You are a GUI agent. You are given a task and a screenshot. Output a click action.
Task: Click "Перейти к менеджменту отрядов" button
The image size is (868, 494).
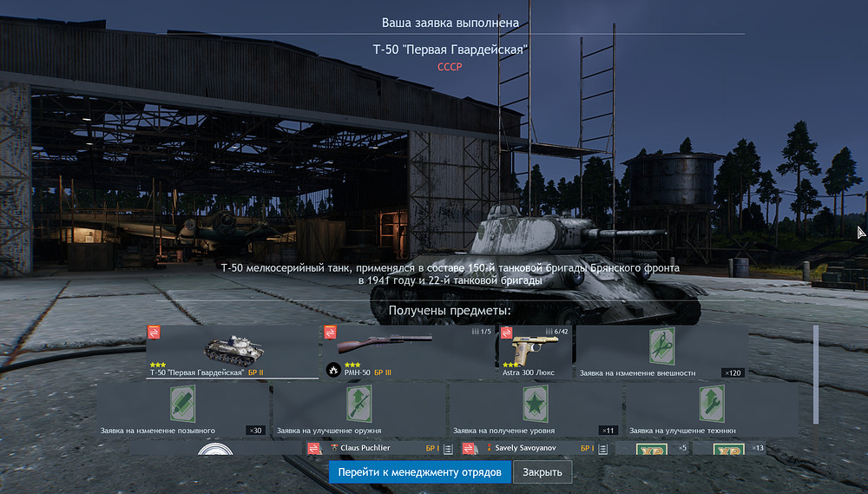coord(419,472)
